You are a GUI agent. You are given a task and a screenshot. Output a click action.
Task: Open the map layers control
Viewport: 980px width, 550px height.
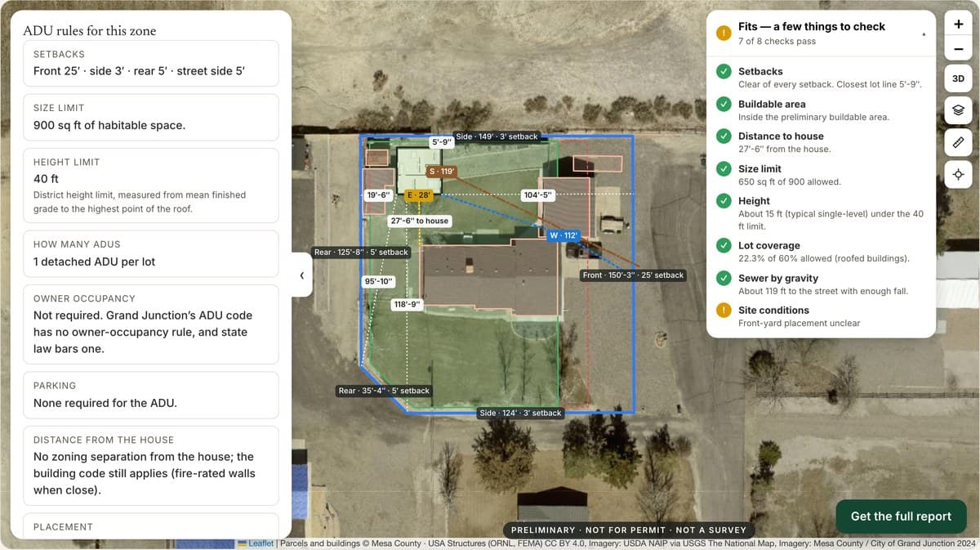point(959,110)
